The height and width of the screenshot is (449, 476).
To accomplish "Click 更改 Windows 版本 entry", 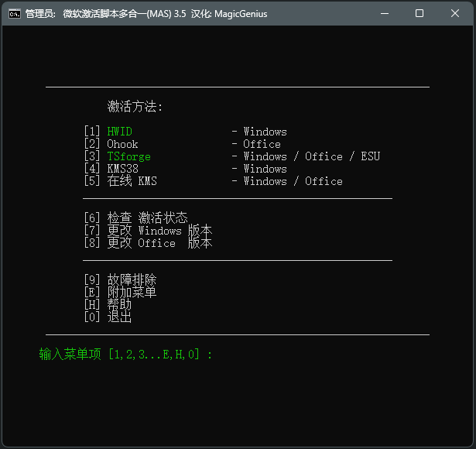I will click(x=159, y=231).
